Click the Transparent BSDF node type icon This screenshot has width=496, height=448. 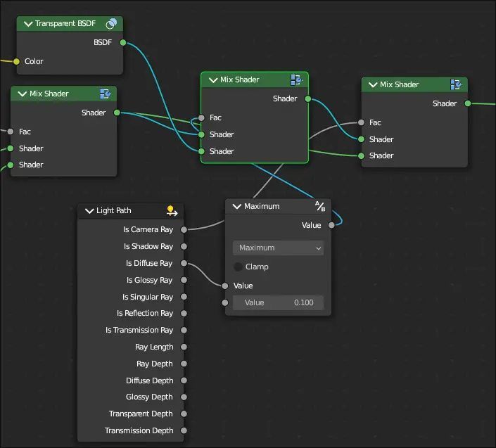point(111,24)
